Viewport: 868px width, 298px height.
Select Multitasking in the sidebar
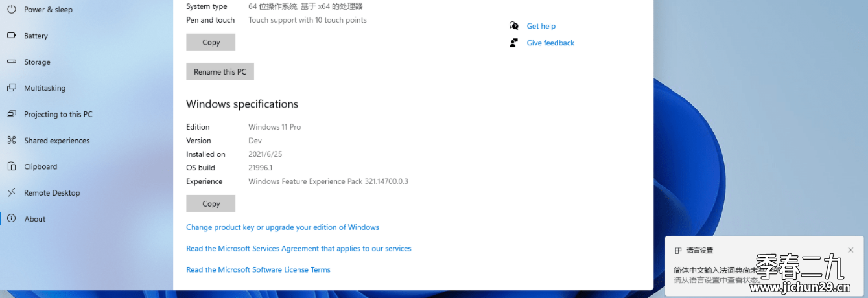pyautogui.click(x=45, y=88)
